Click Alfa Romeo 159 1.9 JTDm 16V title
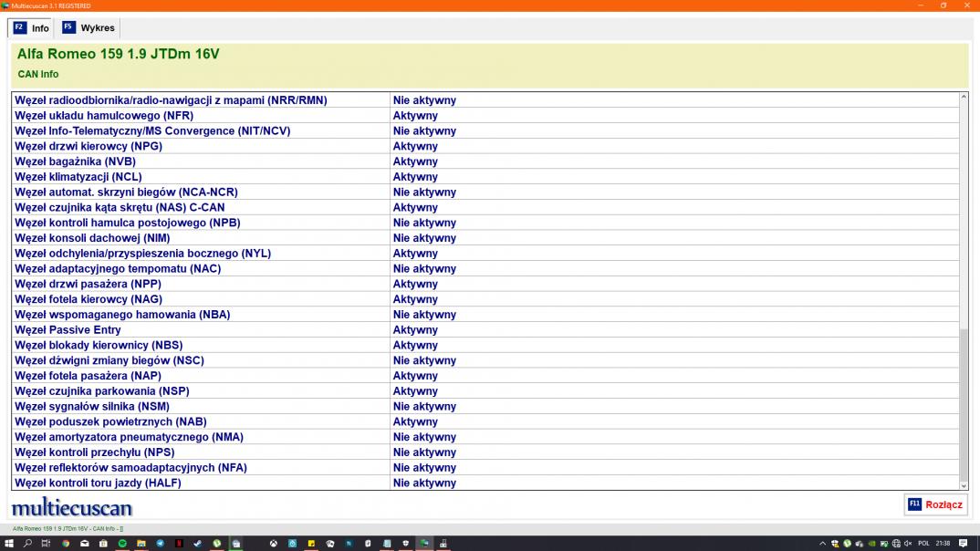Viewport: 980px width, 551px height. (118, 54)
